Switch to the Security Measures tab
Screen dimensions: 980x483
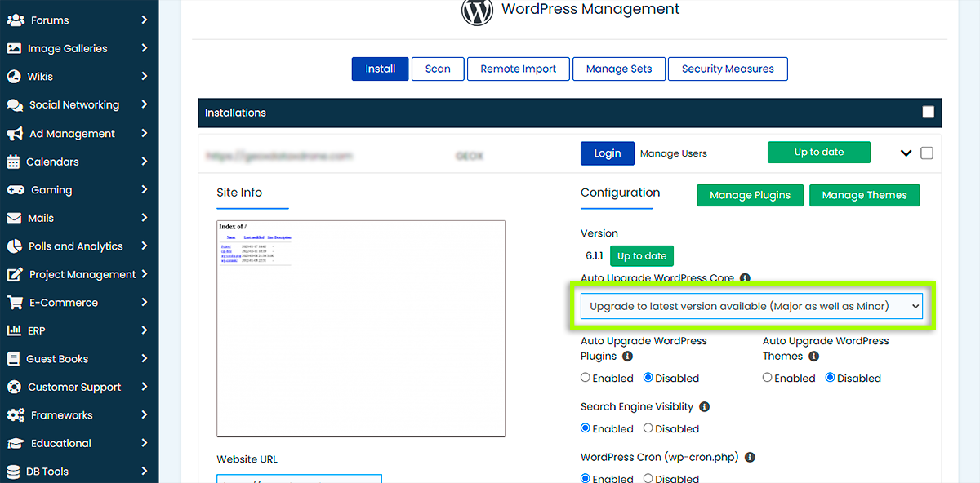[x=727, y=69]
